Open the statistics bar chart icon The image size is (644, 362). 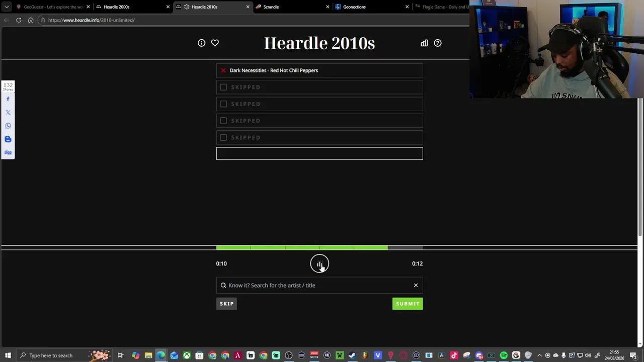(424, 43)
